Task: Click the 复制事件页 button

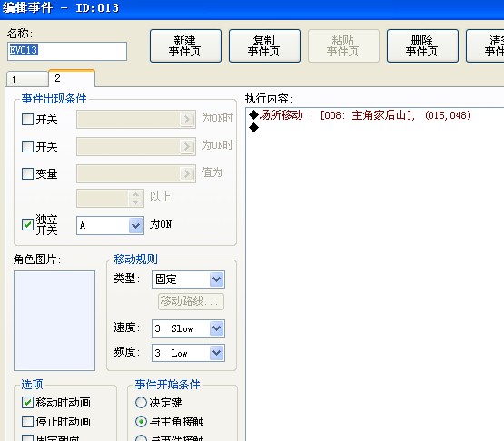Action: 264,46
